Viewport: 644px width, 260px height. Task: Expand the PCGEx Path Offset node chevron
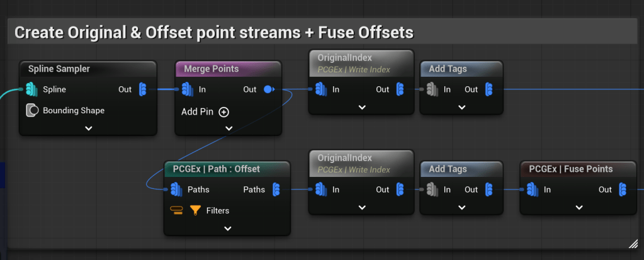[x=228, y=228]
